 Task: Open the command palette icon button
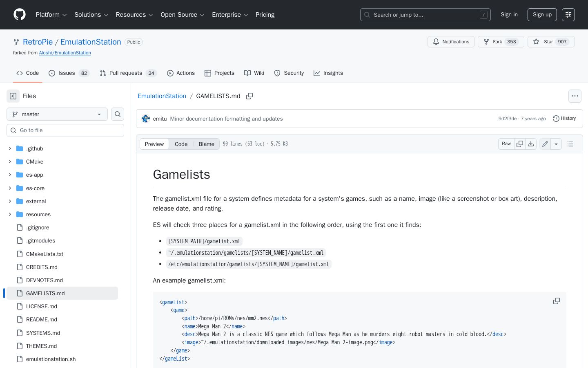click(x=568, y=15)
